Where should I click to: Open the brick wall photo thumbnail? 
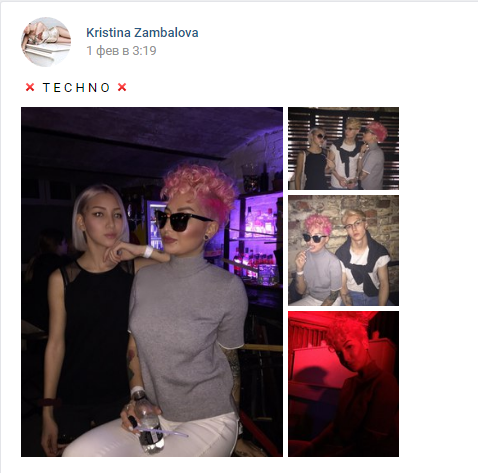(343, 250)
